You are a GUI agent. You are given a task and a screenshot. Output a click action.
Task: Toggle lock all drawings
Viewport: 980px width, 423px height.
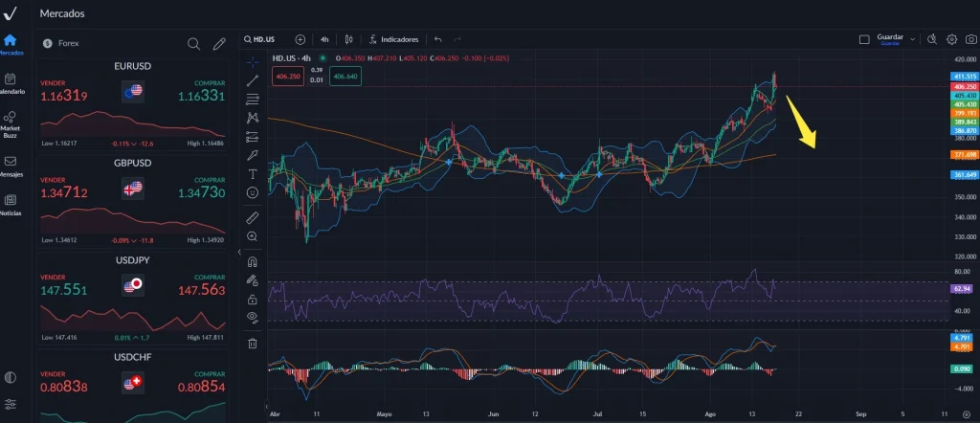(253, 299)
